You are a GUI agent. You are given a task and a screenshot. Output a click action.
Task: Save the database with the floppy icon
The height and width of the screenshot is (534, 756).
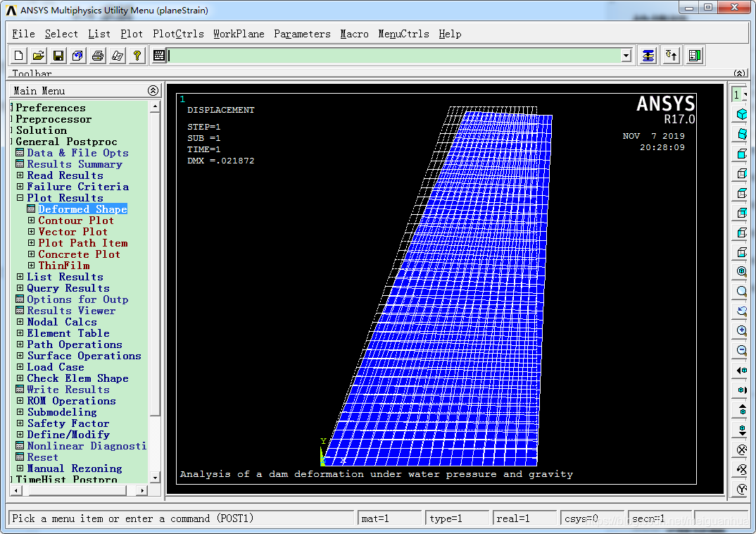pyautogui.click(x=58, y=56)
